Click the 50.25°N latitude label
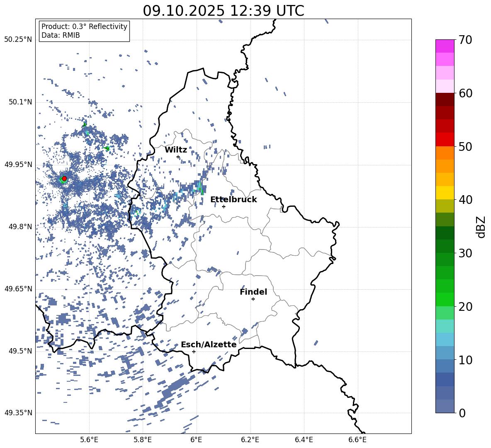Screen dimensions: 491x448 coord(18,40)
